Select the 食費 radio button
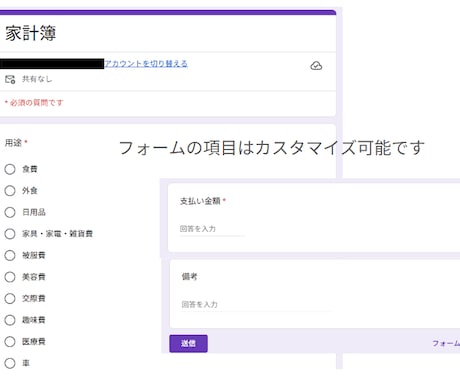 coord(10,169)
